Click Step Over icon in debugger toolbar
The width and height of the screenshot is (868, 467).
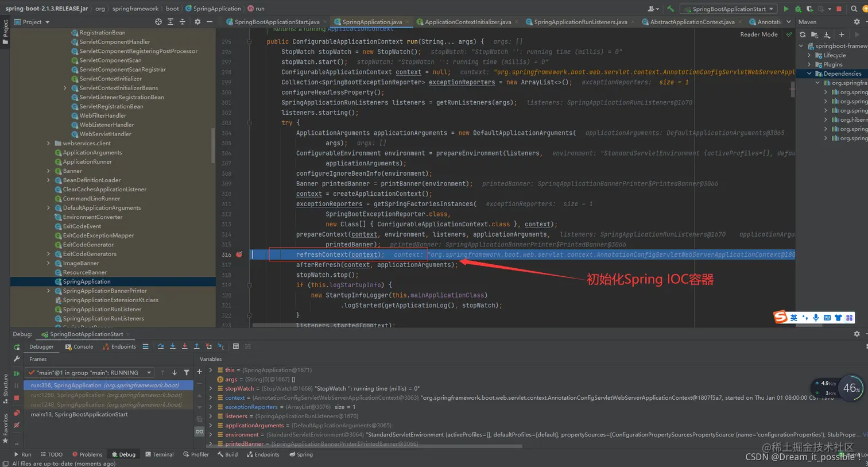[x=161, y=346]
